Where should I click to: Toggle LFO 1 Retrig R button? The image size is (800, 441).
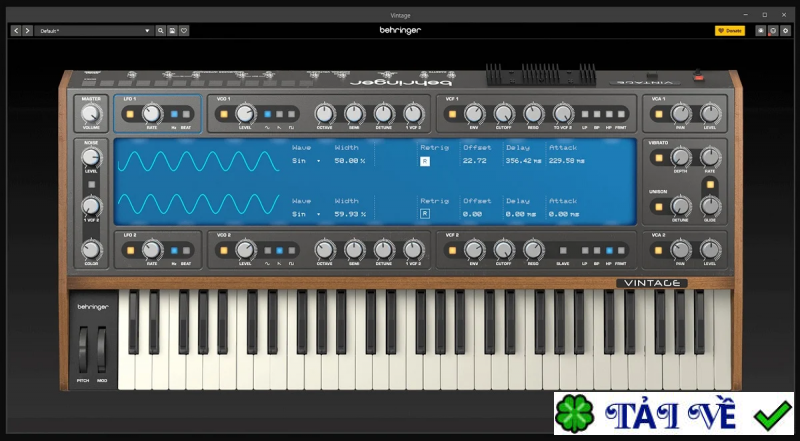point(425,161)
